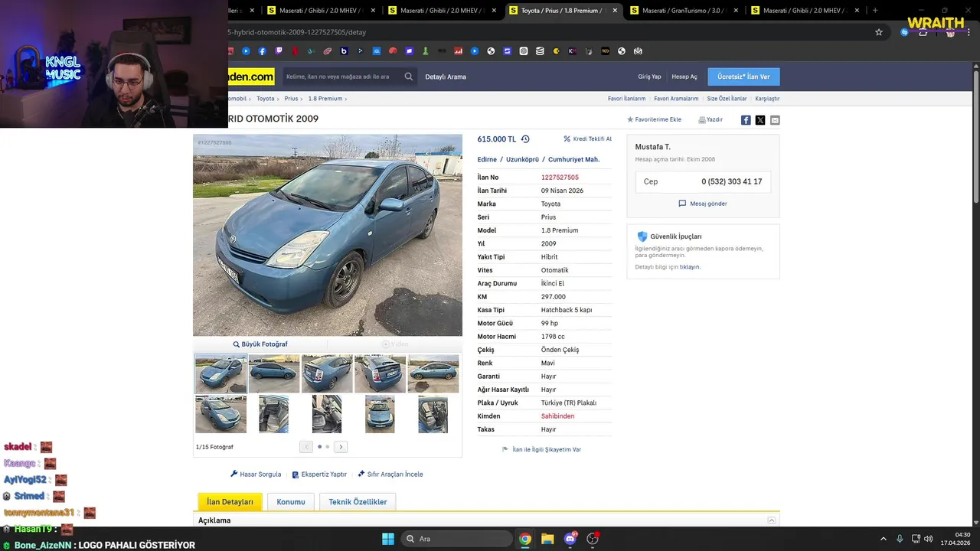Open a new browser tab
Screen dimensions: 980x551
coord(875,11)
